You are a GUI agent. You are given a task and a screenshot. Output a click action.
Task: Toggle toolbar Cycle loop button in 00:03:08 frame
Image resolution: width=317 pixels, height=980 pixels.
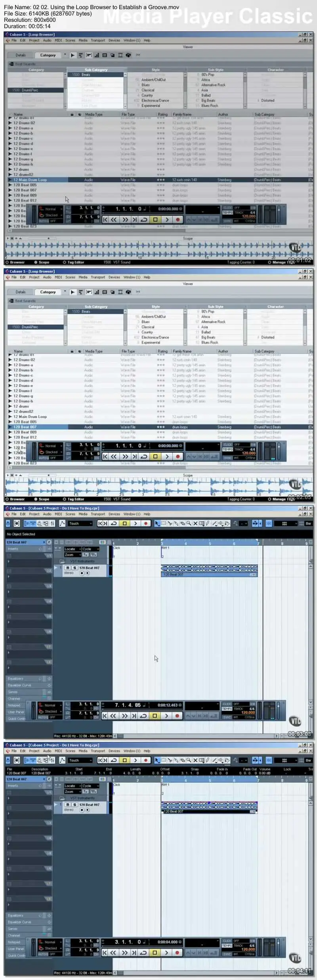pyautogui.click(x=114, y=523)
